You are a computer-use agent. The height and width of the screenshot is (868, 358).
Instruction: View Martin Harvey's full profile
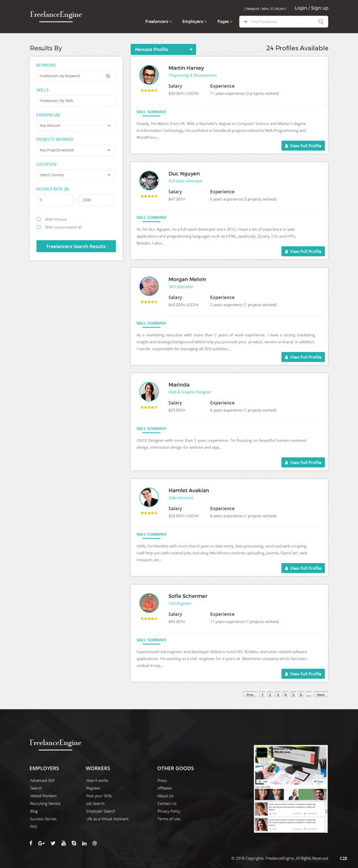coord(303,146)
